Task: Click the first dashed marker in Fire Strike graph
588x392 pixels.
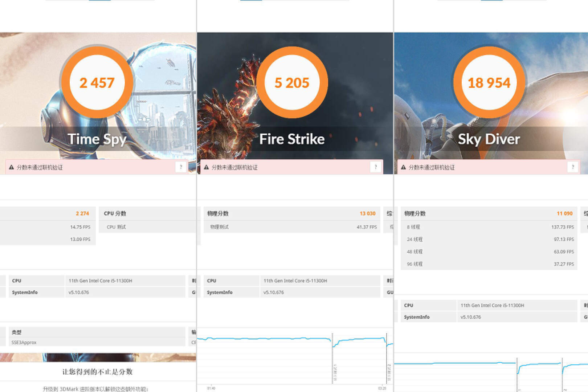Action: tap(332, 358)
